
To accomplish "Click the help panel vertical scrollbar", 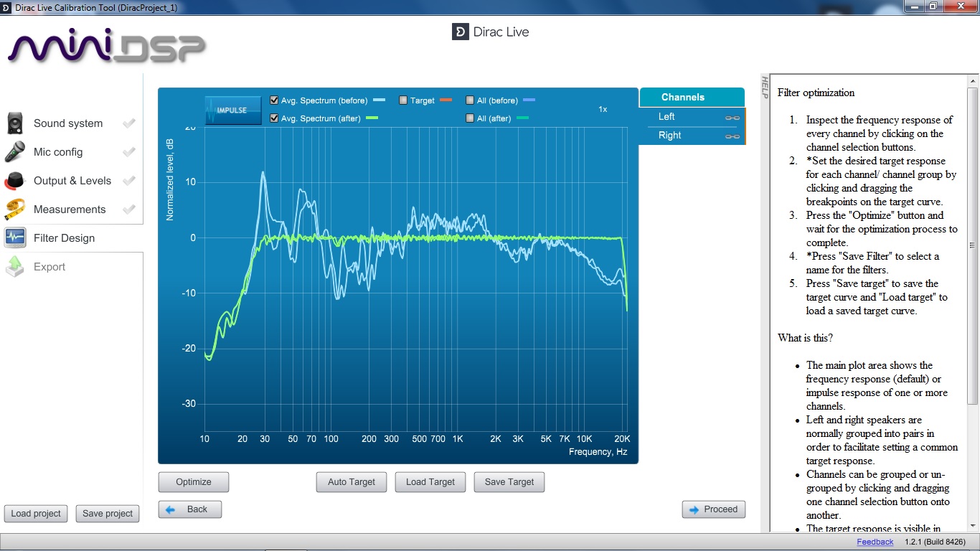I will tap(972, 244).
